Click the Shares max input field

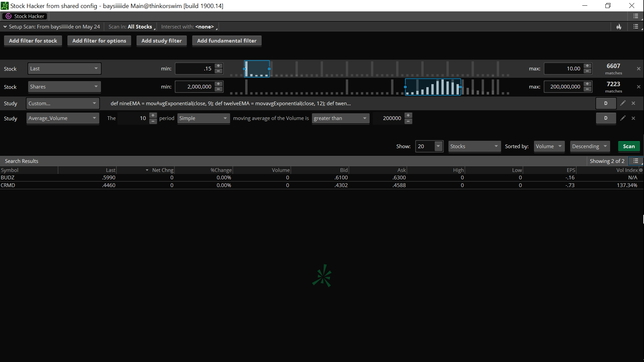tap(563, 87)
